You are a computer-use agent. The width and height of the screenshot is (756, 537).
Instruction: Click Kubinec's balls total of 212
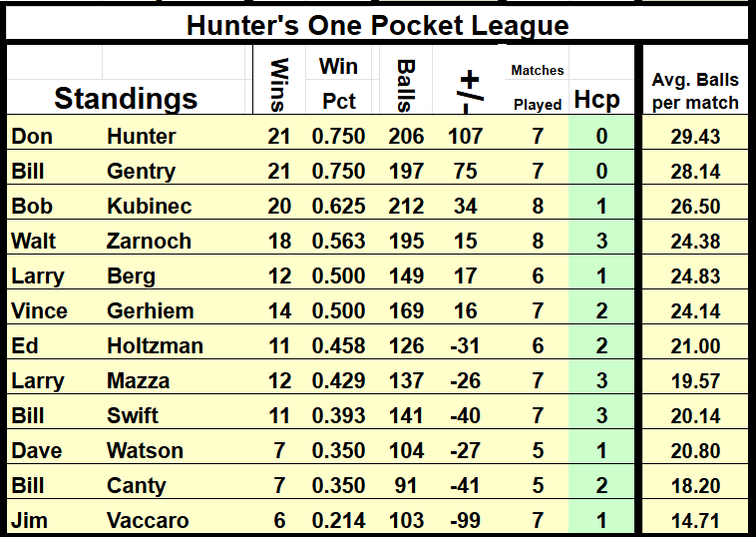[x=407, y=207]
